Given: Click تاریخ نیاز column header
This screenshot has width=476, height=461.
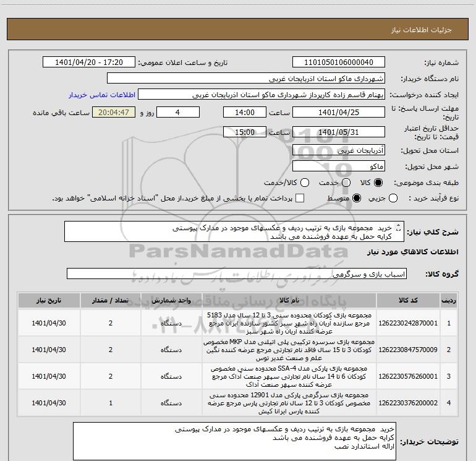Looking at the screenshot, I should click(49, 300).
